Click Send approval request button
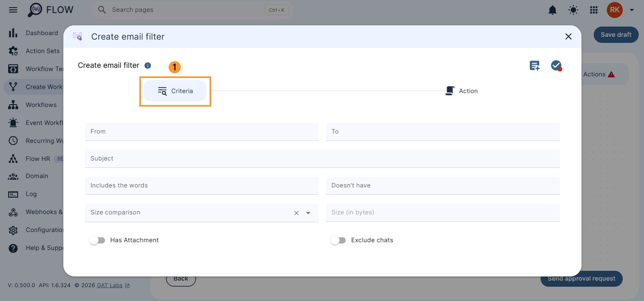Screen dimensions: 644x301 coord(581,279)
